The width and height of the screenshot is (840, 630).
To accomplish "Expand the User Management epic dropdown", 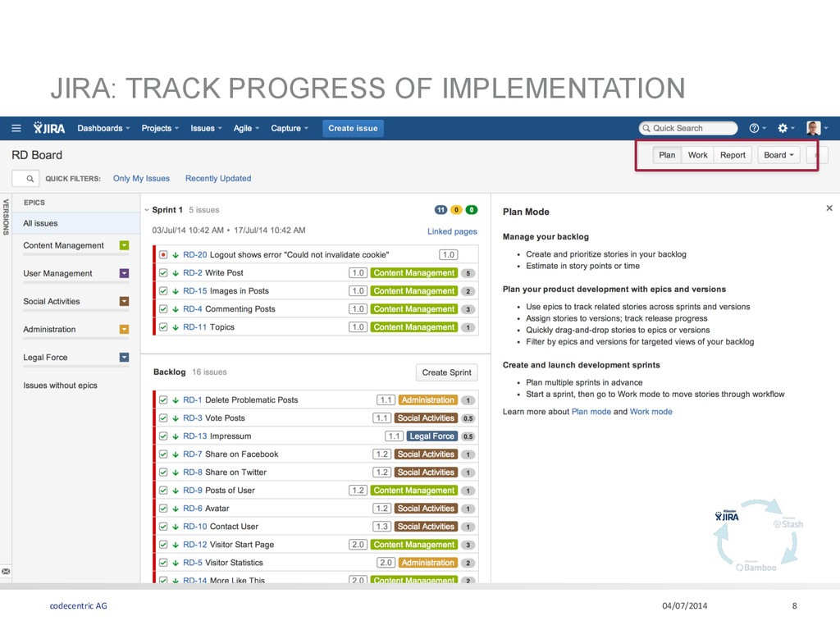I will 125,273.
